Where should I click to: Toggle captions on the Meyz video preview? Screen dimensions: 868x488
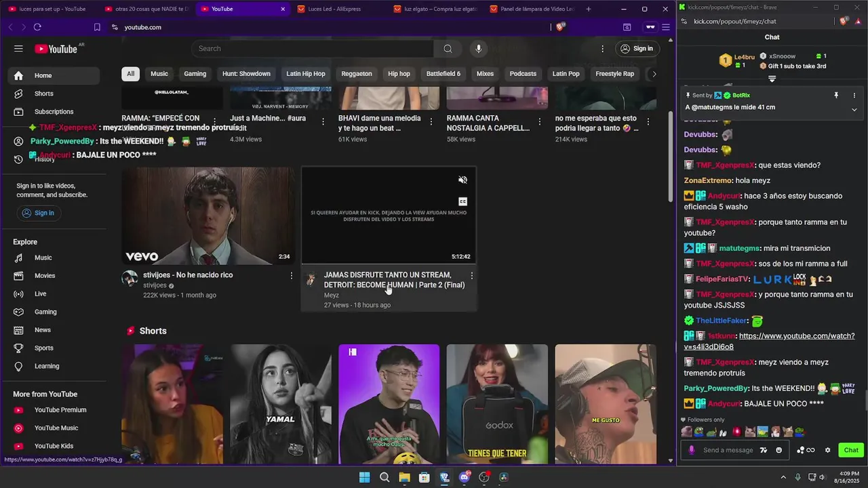(x=462, y=201)
